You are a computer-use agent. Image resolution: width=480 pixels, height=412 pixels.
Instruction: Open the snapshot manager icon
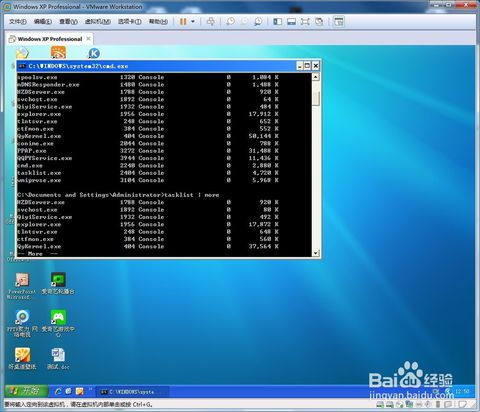(258, 22)
